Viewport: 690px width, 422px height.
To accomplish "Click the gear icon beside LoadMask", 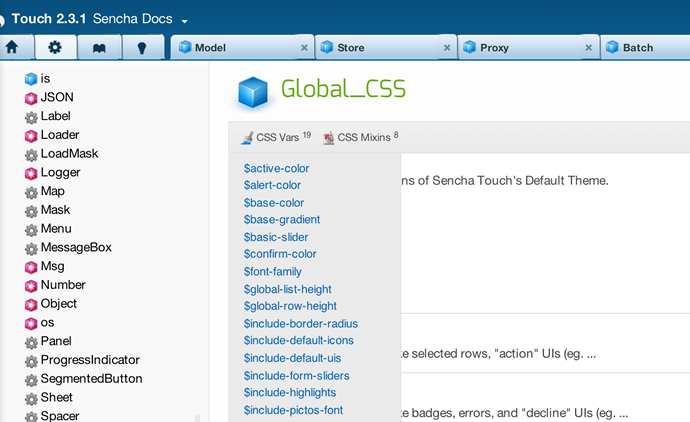I will pyautogui.click(x=31, y=154).
